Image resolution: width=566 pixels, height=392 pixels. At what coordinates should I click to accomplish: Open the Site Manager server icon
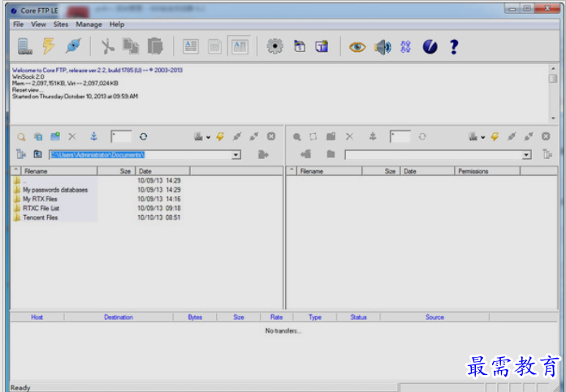tap(25, 46)
